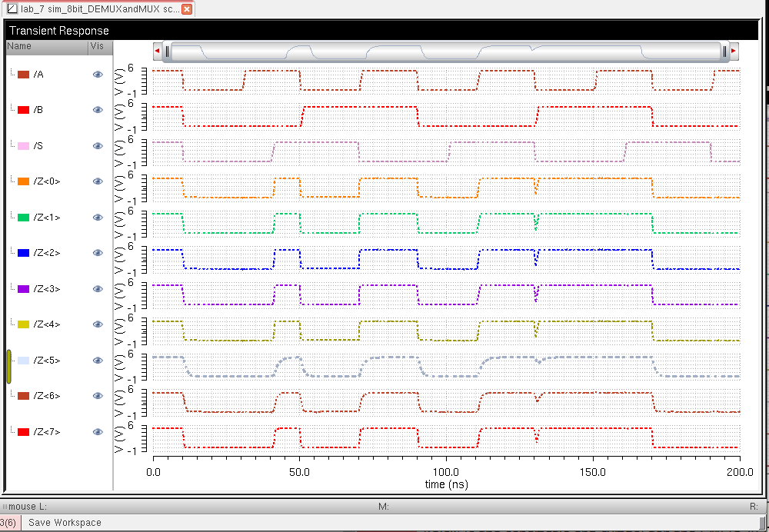This screenshot has width=769, height=532.
Task: Toggle eye icon for /Z<1>
Action: (x=98, y=218)
